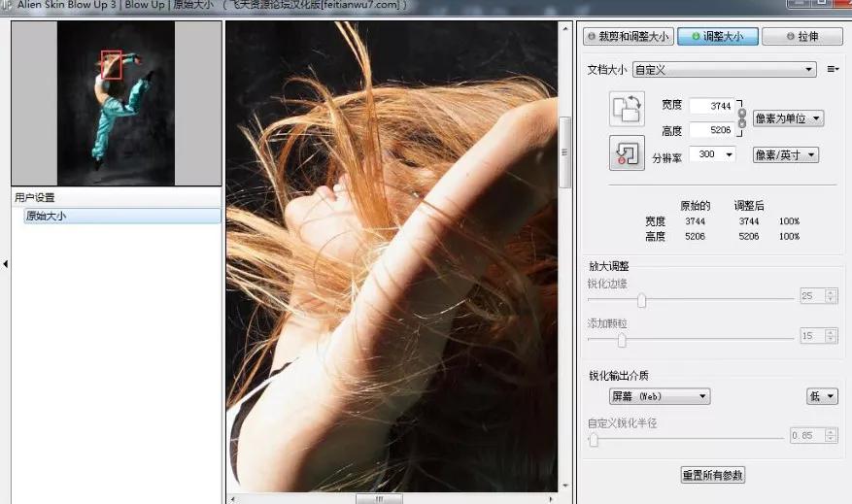Screen dimensions: 852x504
Task: Click the 自定义锐化半径 slider handle
Action: point(594,439)
